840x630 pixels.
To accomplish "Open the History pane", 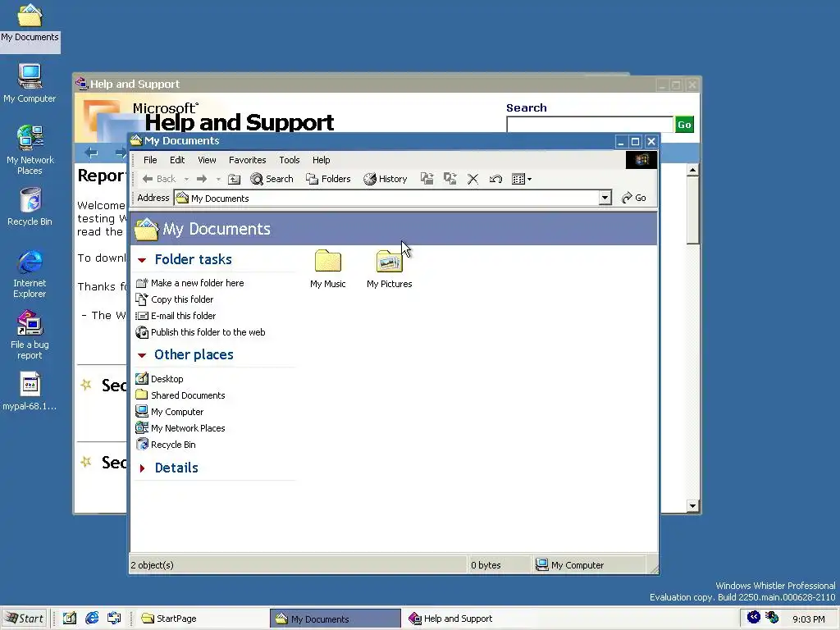I will click(386, 179).
